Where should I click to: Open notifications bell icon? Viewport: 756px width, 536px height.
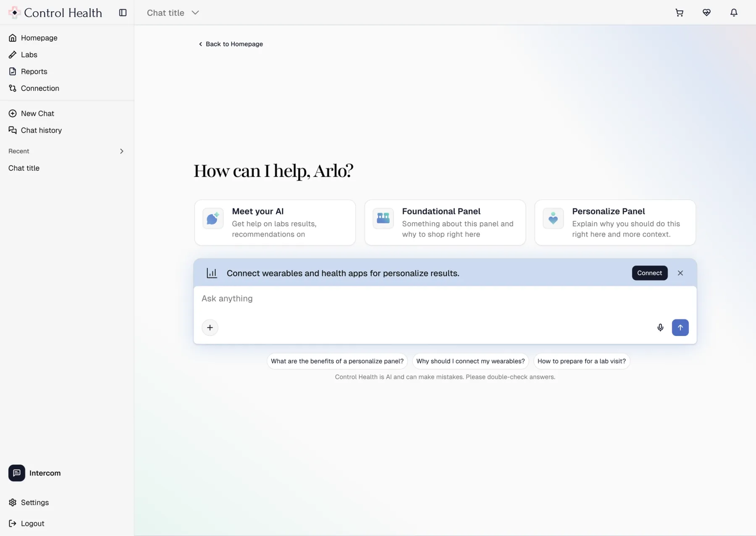734,13
